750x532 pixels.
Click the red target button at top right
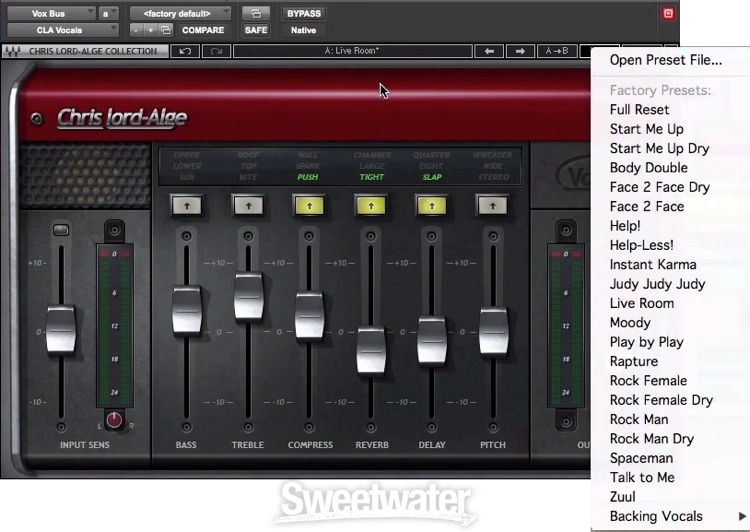[668, 13]
